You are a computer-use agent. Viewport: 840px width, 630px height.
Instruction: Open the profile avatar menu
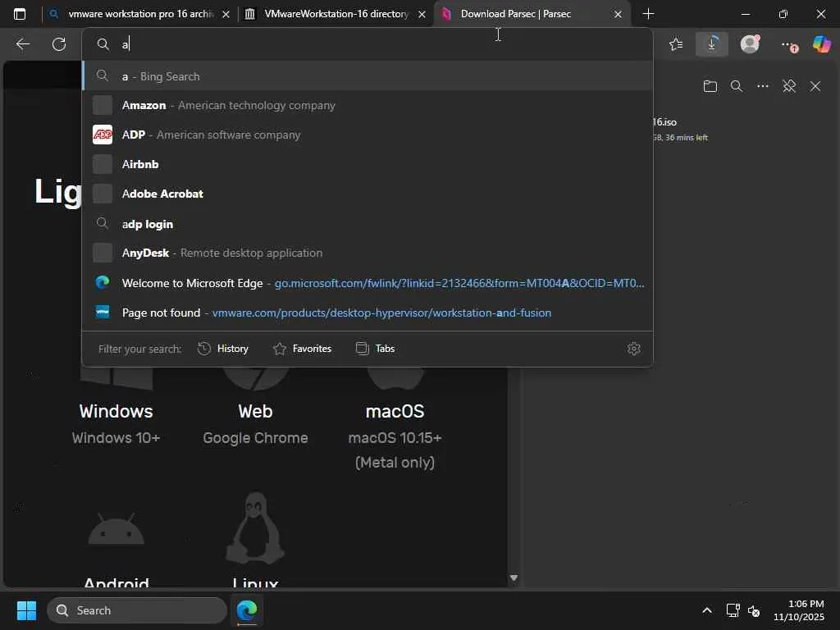750,44
